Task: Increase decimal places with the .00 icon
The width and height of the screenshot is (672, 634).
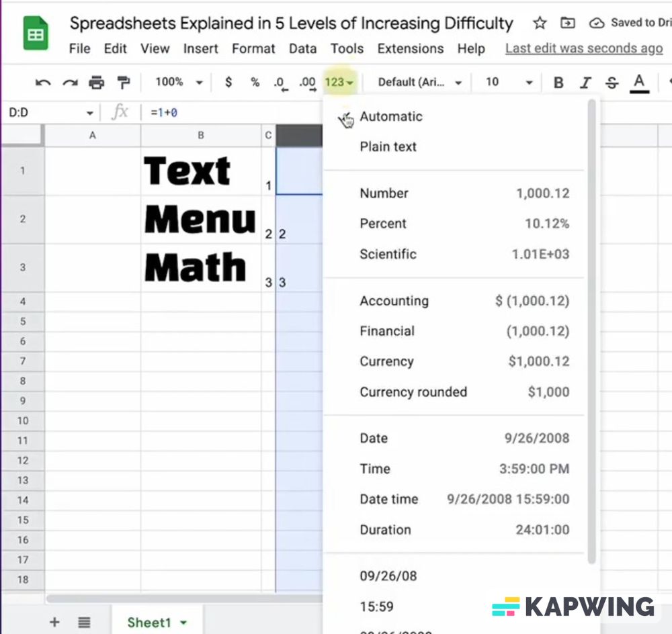Action: pos(306,82)
